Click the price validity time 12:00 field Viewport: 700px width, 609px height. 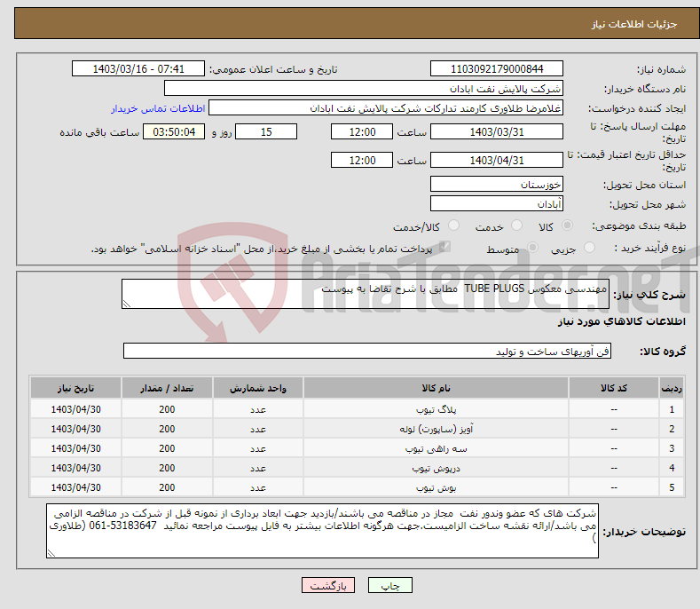coord(362,160)
